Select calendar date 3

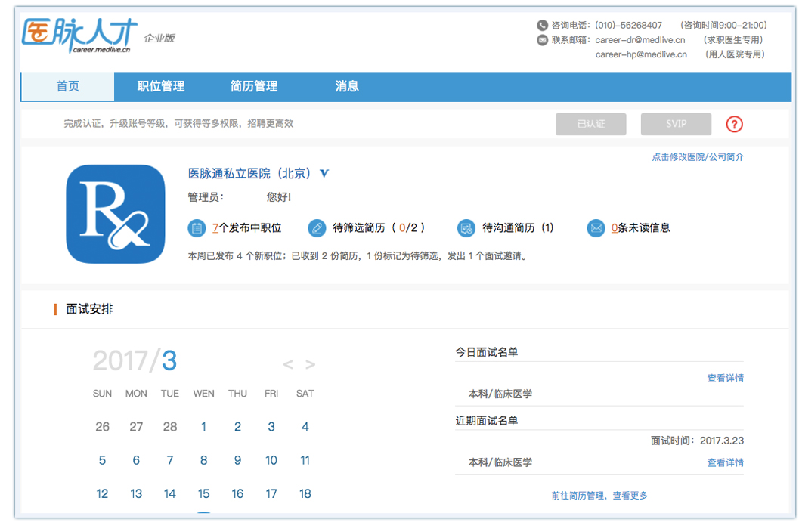[x=271, y=427]
